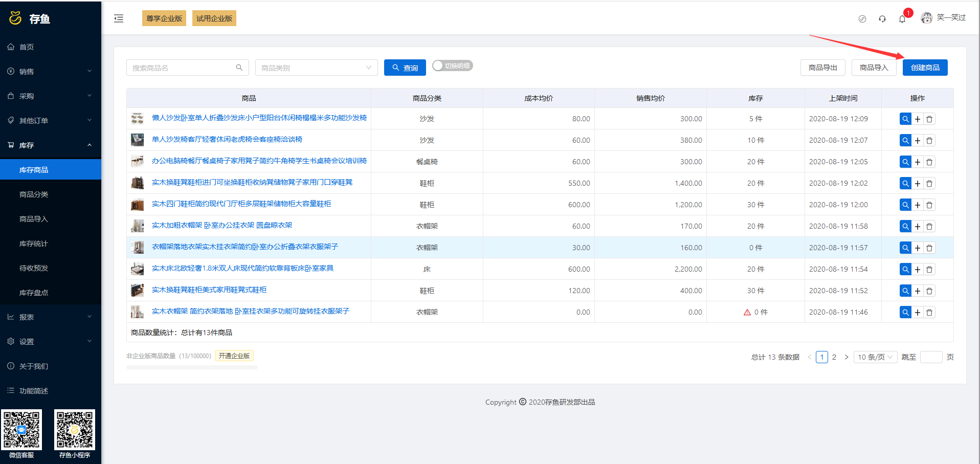Click the search magnifier in the product name field
This screenshot has width=980, height=464.
(239, 68)
